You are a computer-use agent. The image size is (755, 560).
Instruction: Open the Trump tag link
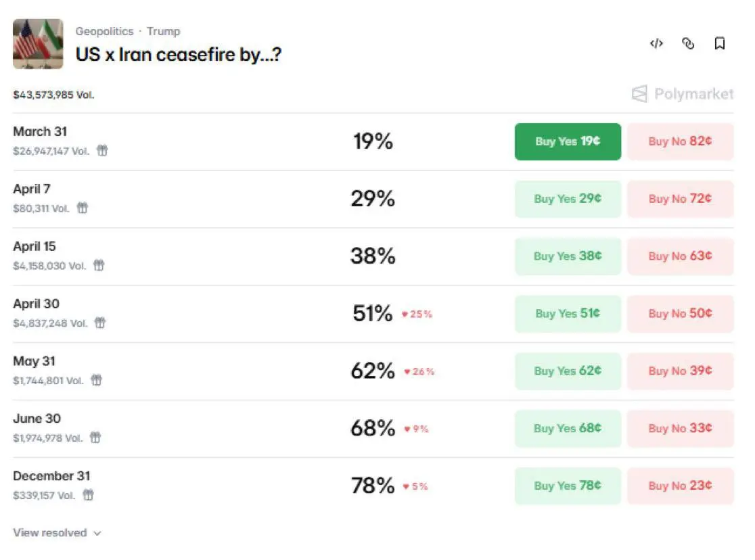[x=164, y=31]
